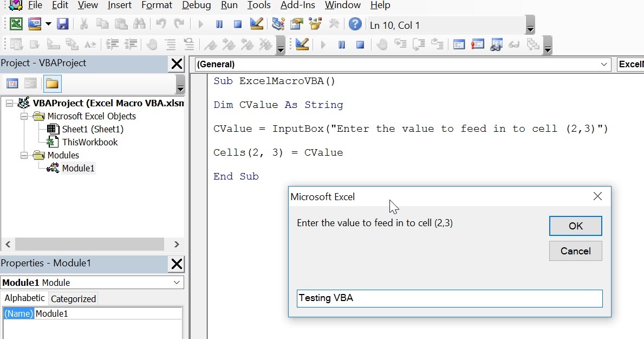
Task: Switch to Microsoft Excel via the Excel icon
Action: tap(16, 24)
